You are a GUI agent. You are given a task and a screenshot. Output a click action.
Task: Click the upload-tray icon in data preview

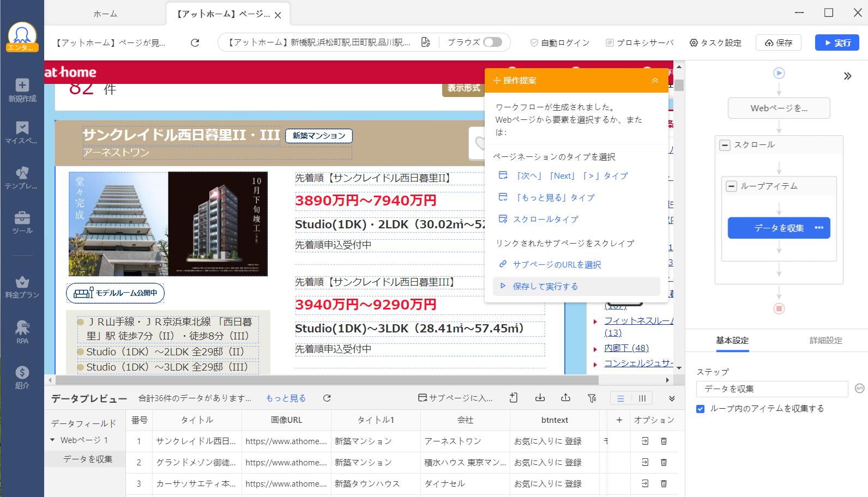tap(566, 398)
